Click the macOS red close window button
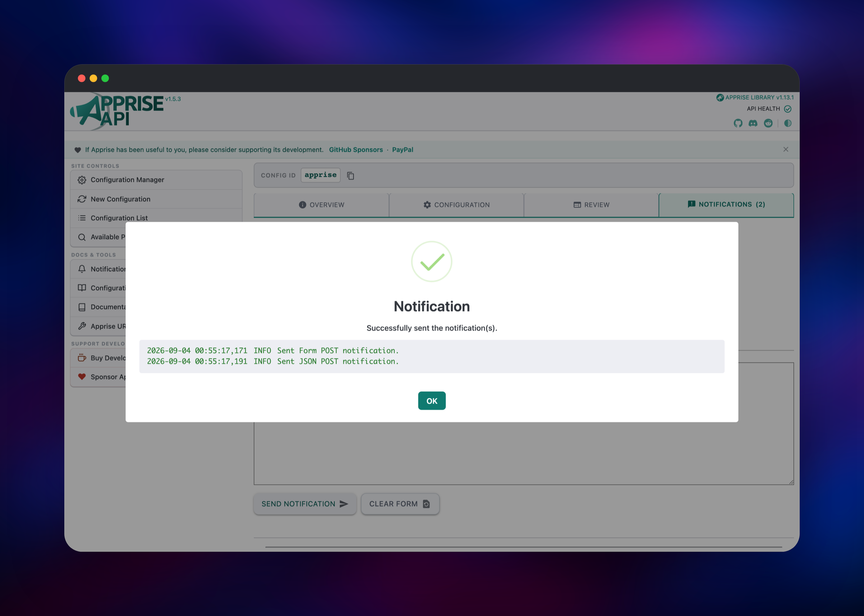Viewport: 864px width, 616px height. coord(82,78)
